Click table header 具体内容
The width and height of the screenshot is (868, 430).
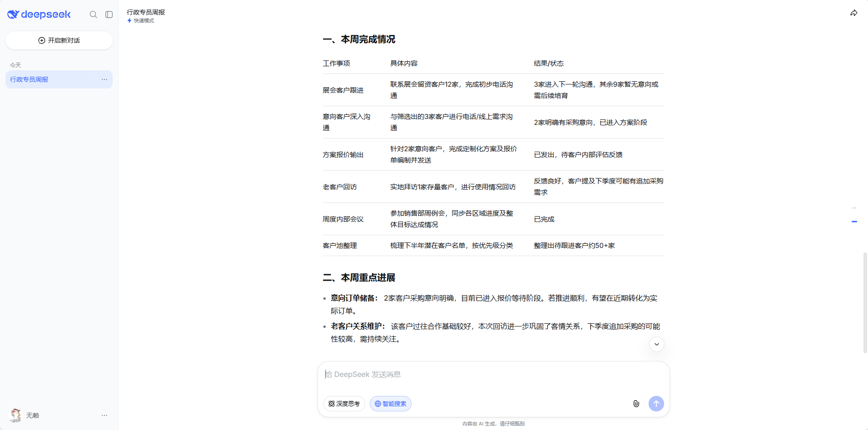404,64
